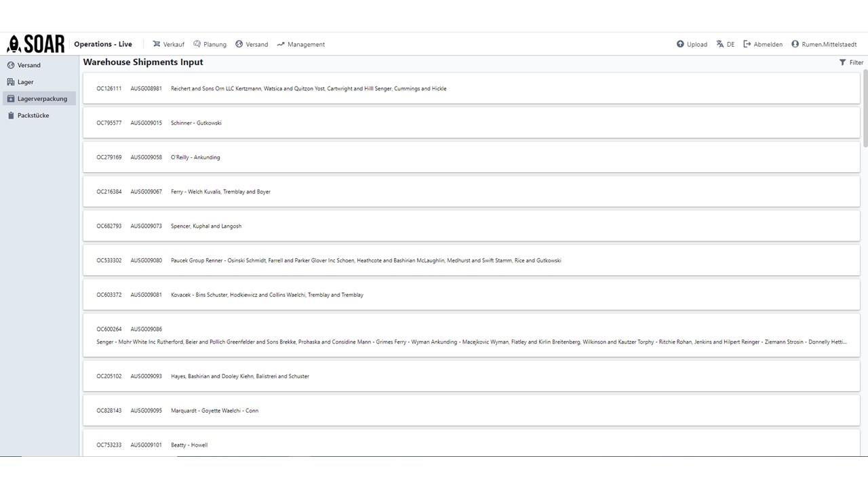Open the Management trend menu
The image size is (868, 488).
point(300,44)
